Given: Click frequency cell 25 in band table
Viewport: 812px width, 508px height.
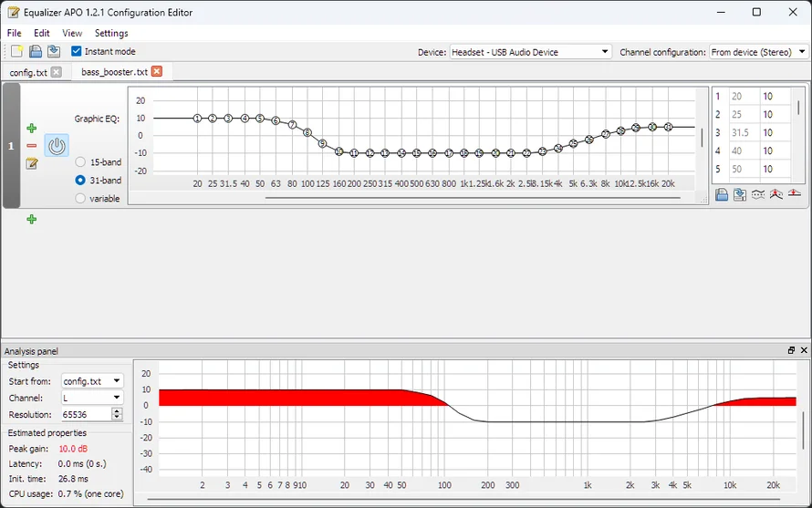Looking at the screenshot, I should 744,114.
